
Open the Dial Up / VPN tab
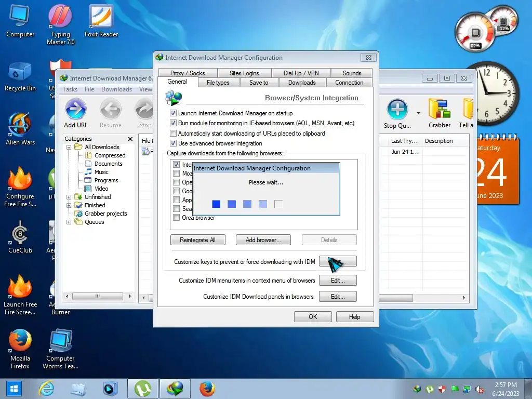click(x=301, y=73)
